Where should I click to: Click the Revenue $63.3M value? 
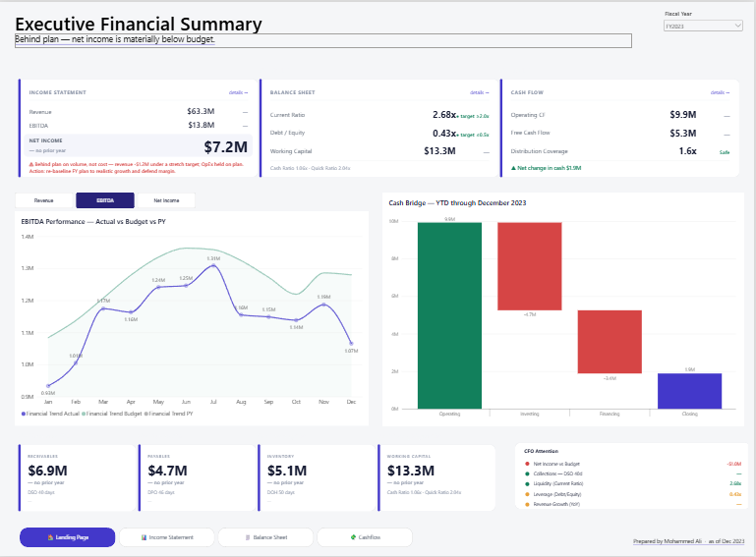(201, 111)
